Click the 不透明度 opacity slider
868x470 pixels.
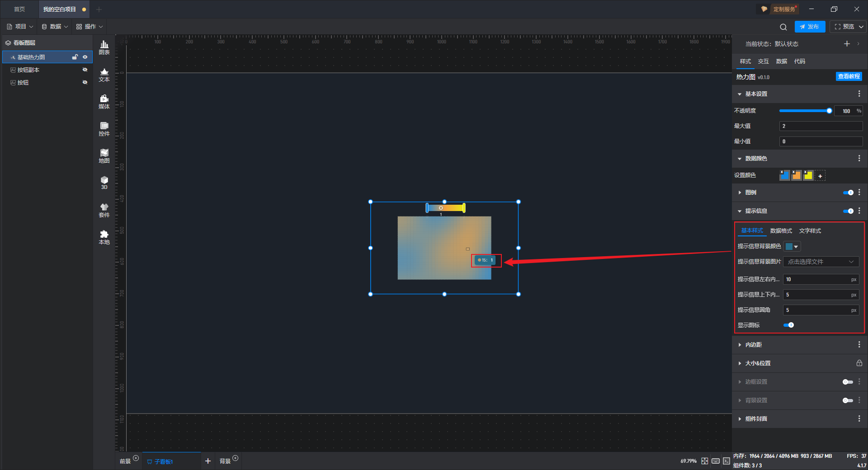805,111
